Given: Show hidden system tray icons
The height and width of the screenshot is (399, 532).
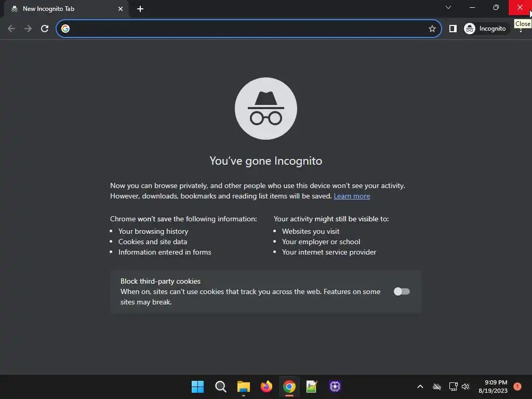Looking at the screenshot, I should pyautogui.click(x=420, y=387).
